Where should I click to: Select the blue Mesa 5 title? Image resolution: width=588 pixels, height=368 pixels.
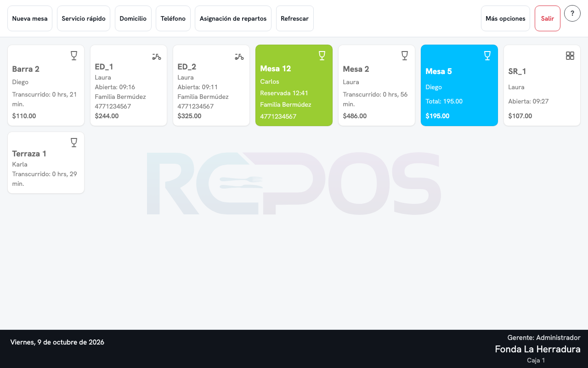pyautogui.click(x=439, y=71)
